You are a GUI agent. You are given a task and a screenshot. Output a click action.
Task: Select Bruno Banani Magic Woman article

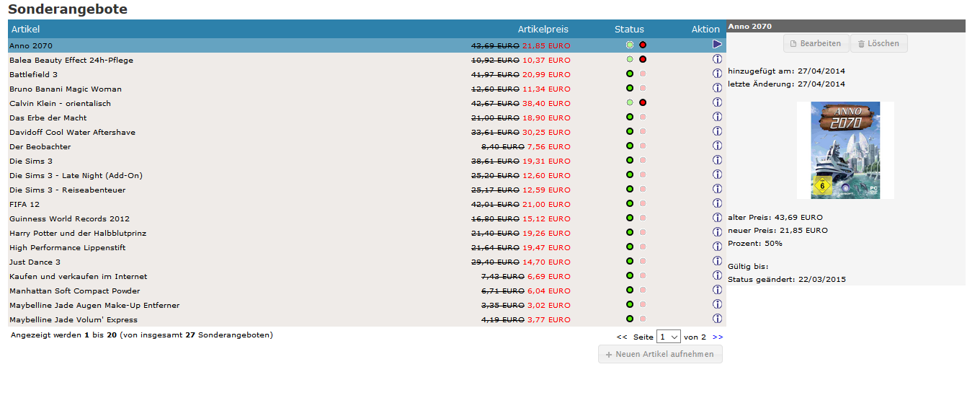[66, 89]
